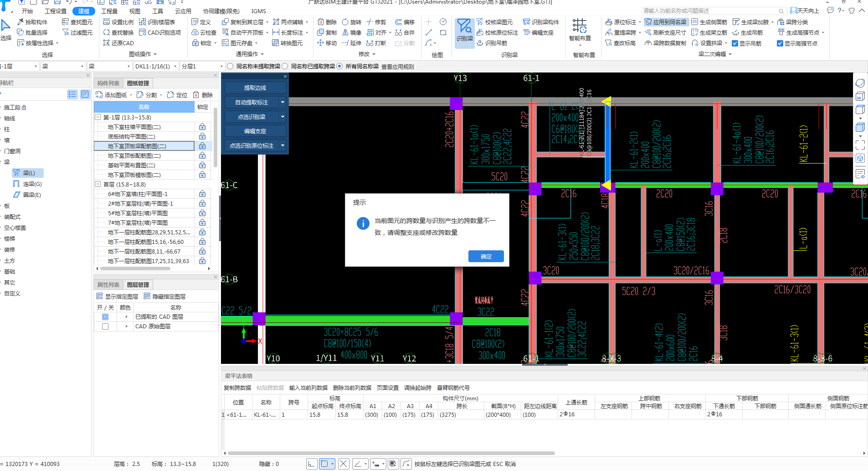Select 编辑支座 in the ribbon

tap(539, 32)
